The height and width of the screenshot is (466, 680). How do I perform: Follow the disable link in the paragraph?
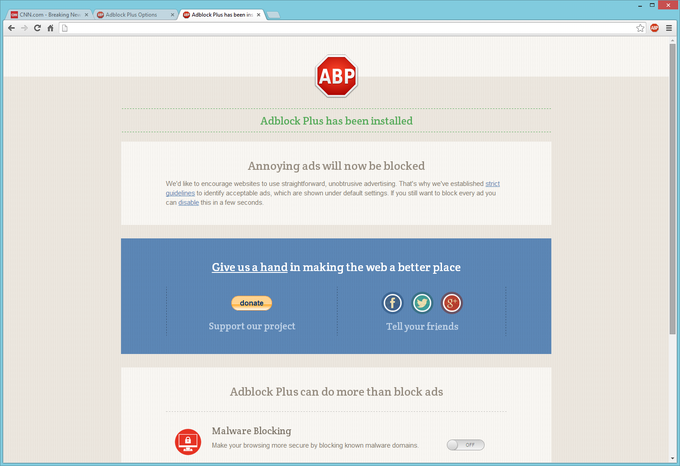click(188, 202)
